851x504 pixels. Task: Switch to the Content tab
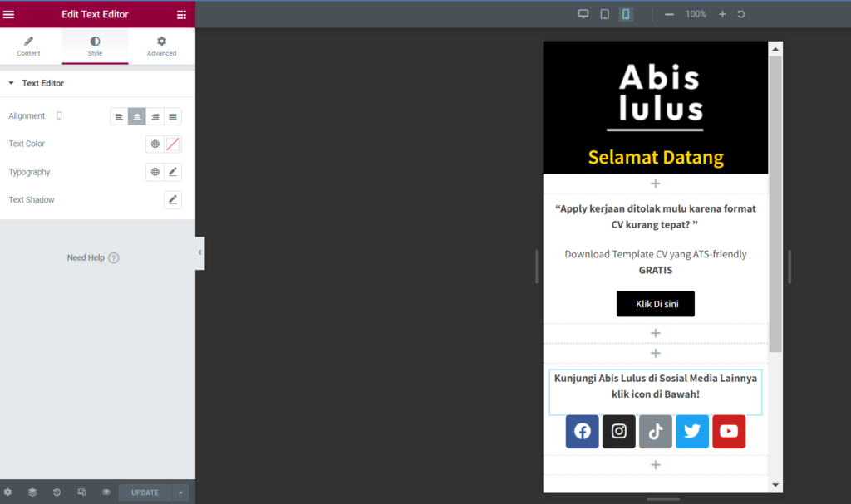coord(28,46)
